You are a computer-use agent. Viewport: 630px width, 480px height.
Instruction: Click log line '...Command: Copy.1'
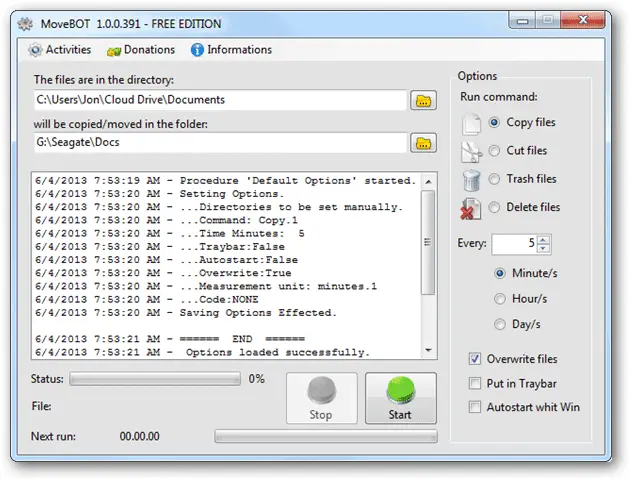tap(166, 220)
